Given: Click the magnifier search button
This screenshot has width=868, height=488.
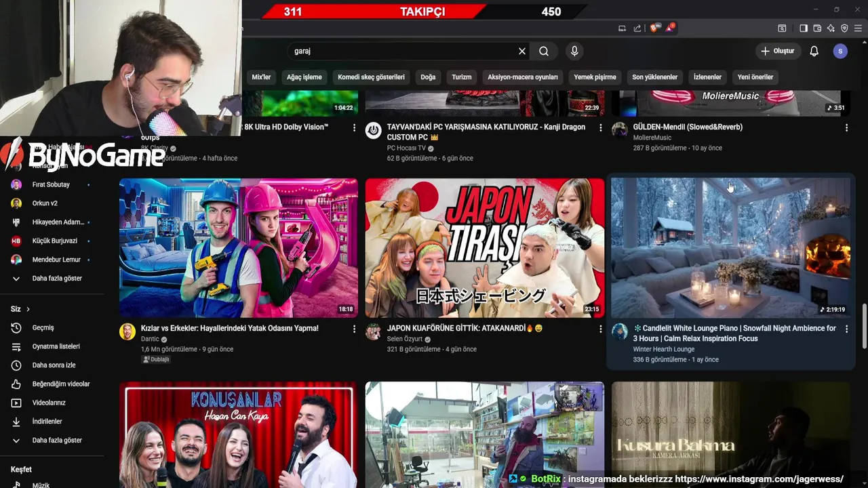Looking at the screenshot, I should pyautogui.click(x=544, y=51).
